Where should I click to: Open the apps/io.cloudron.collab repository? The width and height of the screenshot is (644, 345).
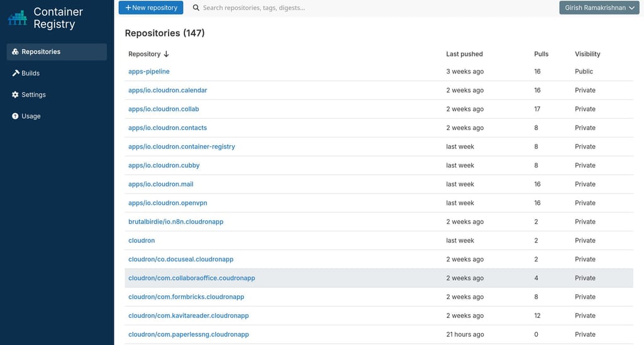[x=164, y=109]
